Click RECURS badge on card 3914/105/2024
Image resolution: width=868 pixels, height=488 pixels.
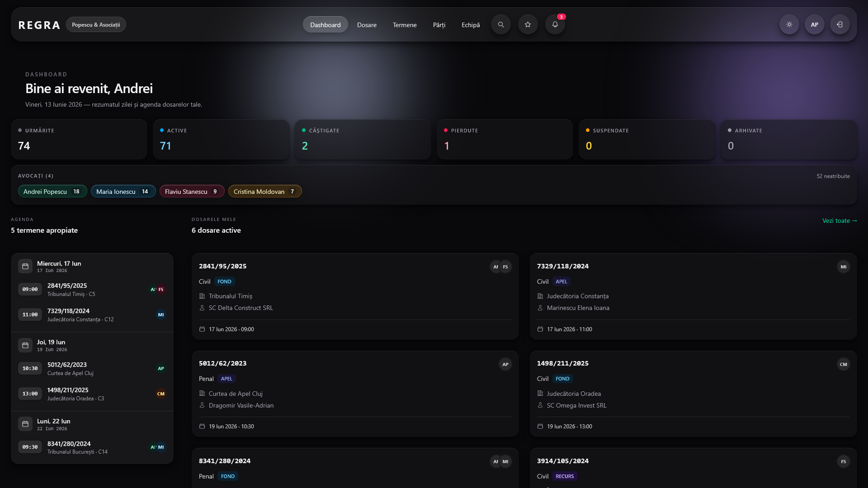point(565,476)
